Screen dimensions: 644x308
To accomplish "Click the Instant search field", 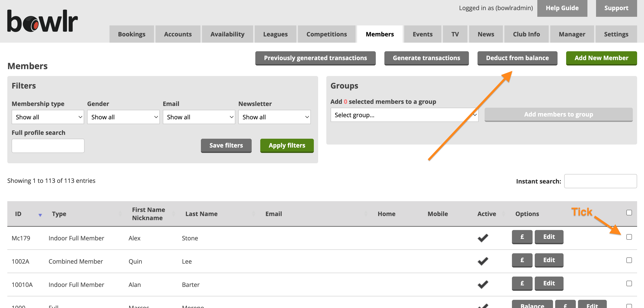I will pyautogui.click(x=600, y=181).
